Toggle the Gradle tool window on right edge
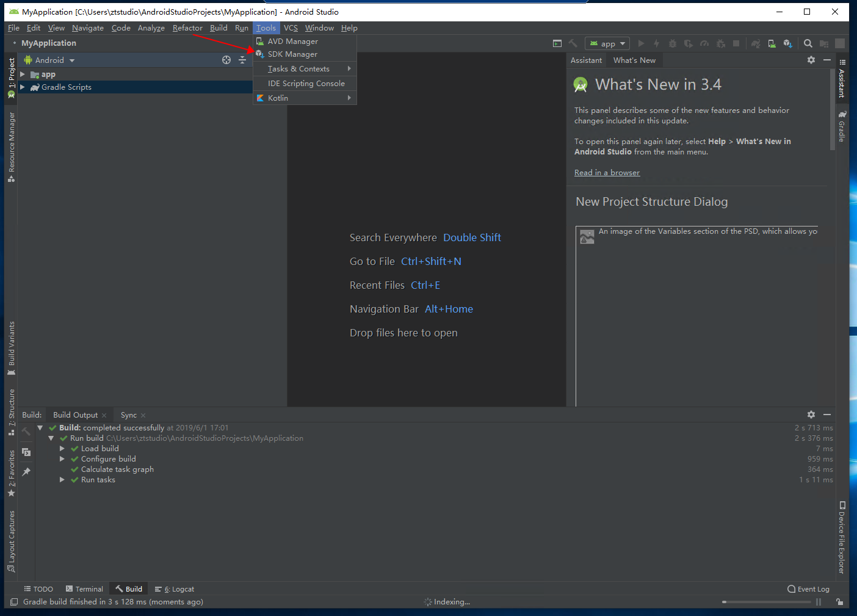The image size is (857, 616). click(x=842, y=126)
